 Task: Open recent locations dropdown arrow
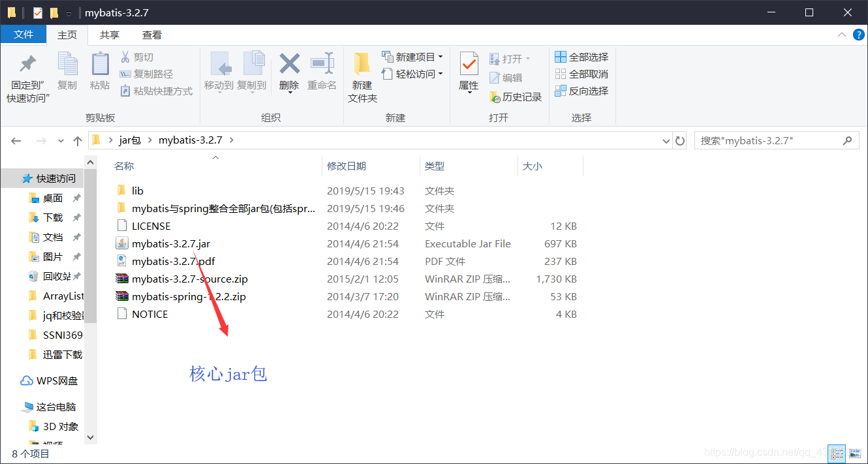coord(61,141)
